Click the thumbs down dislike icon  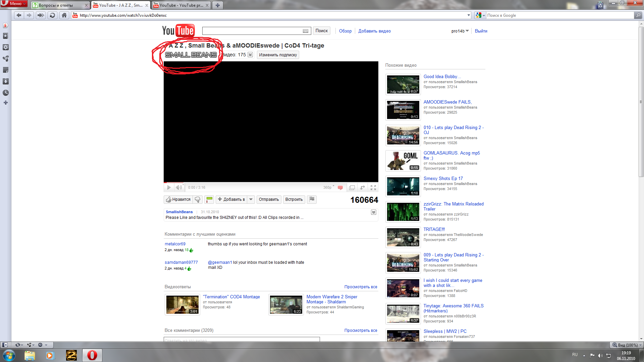coord(198,200)
